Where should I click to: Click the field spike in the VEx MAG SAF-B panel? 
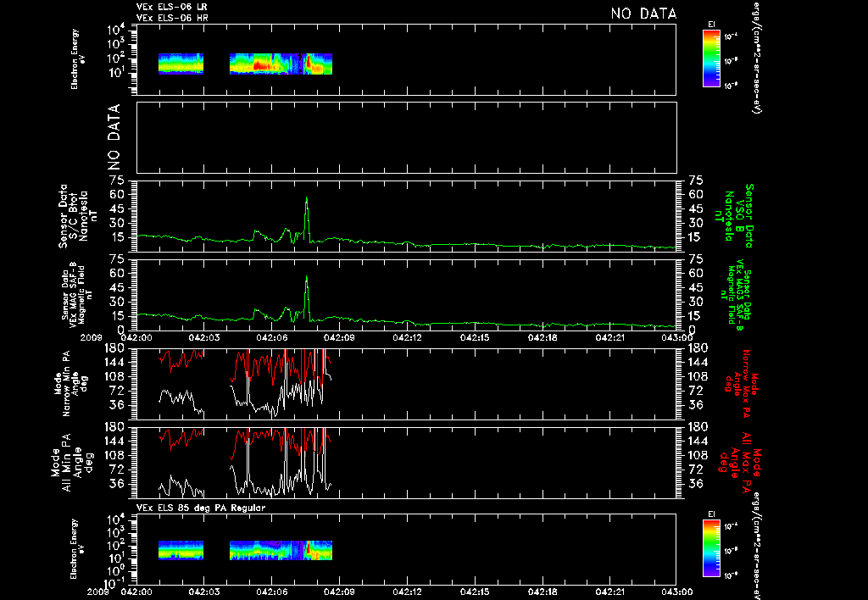[x=307, y=297]
